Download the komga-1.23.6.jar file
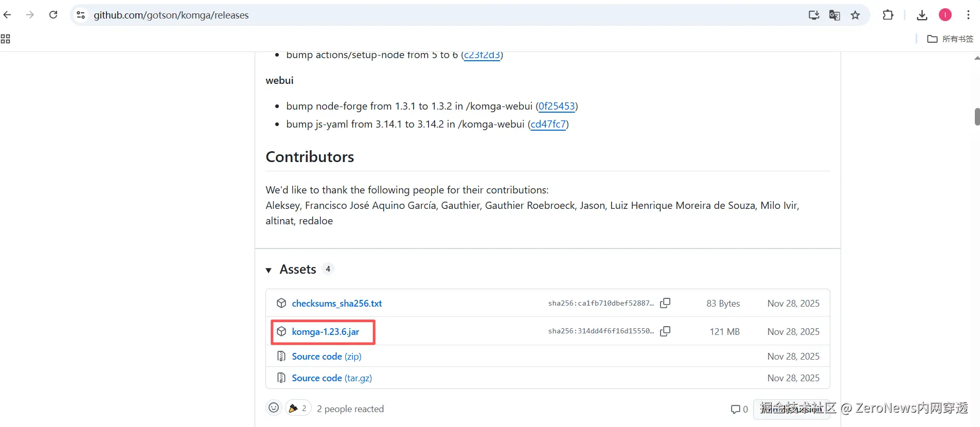This screenshot has width=980, height=427. [325, 332]
